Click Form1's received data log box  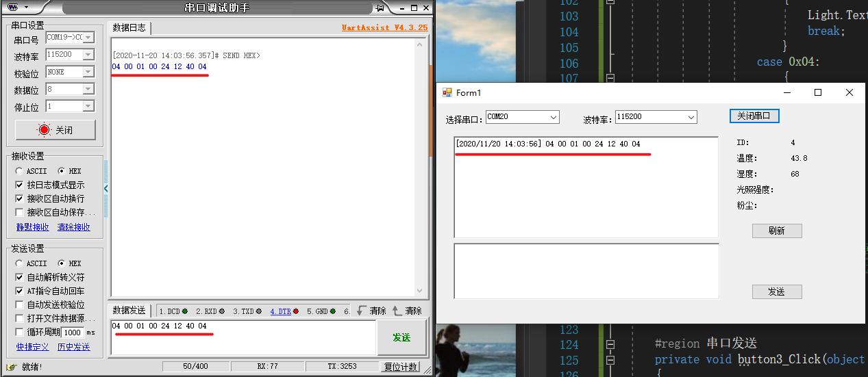point(586,187)
